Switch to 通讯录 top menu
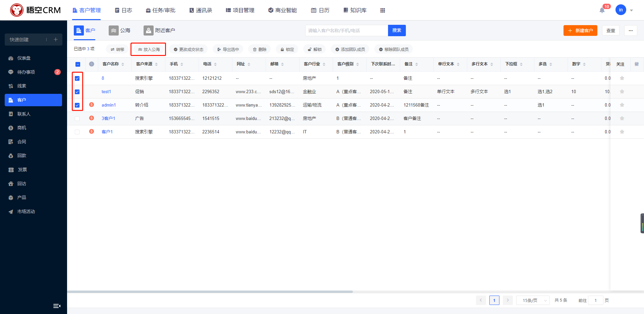 [x=201, y=10]
